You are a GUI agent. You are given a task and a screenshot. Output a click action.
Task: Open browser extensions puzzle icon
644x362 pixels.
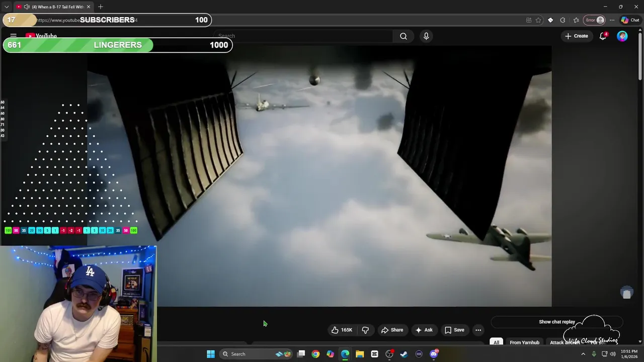(x=562, y=20)
